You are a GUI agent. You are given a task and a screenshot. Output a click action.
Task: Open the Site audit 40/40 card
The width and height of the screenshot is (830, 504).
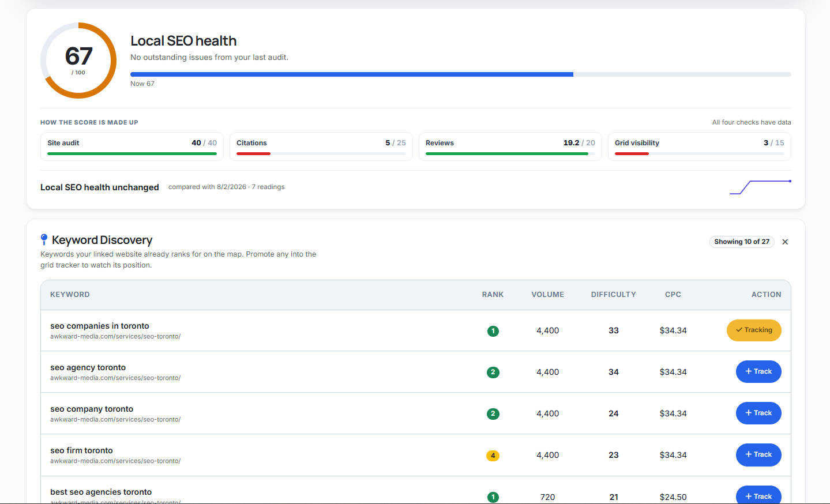point(132,146)
